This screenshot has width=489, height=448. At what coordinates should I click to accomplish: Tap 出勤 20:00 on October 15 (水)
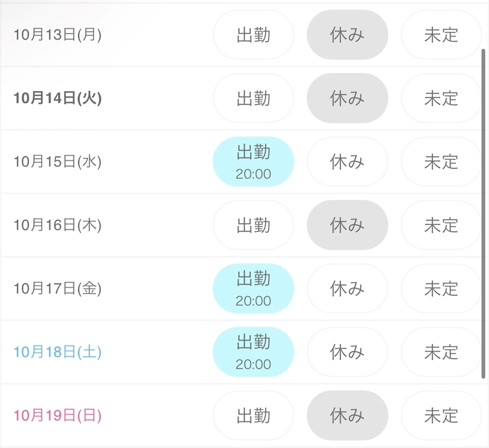click(253, 162)
